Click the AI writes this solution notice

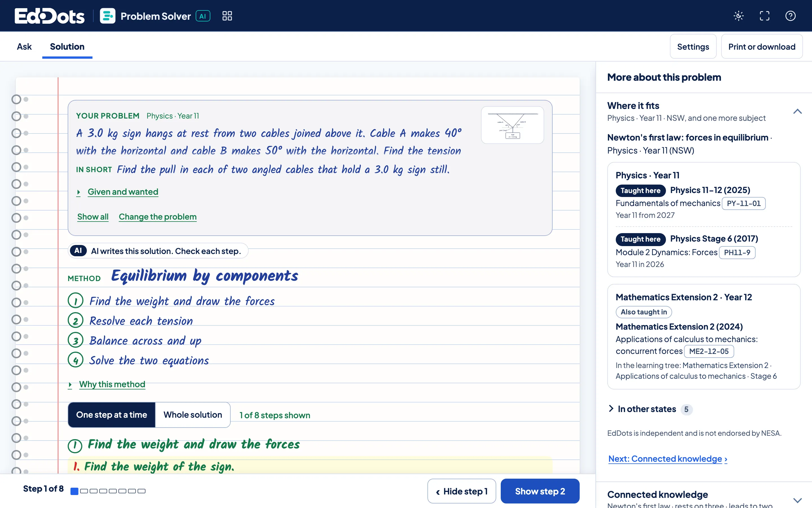tap(158, 251)
